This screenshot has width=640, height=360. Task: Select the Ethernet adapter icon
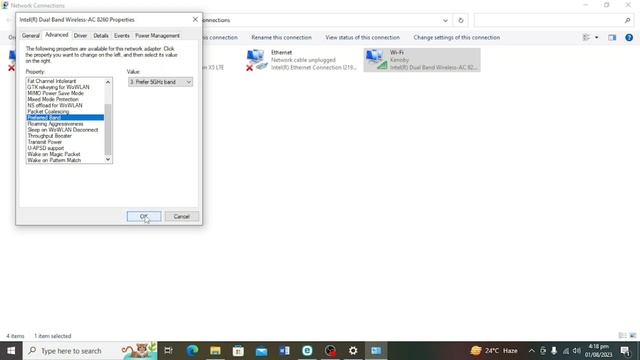tap(256, 60)
